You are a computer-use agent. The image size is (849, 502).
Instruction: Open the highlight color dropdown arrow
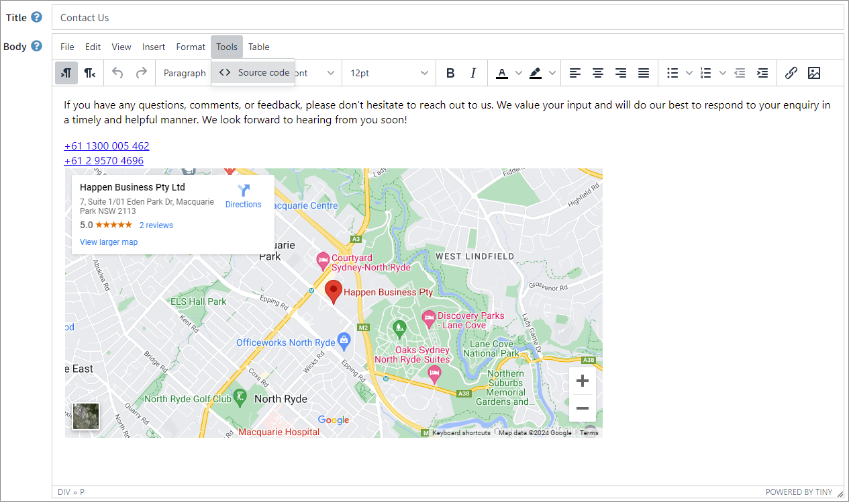tap(552, 73)
